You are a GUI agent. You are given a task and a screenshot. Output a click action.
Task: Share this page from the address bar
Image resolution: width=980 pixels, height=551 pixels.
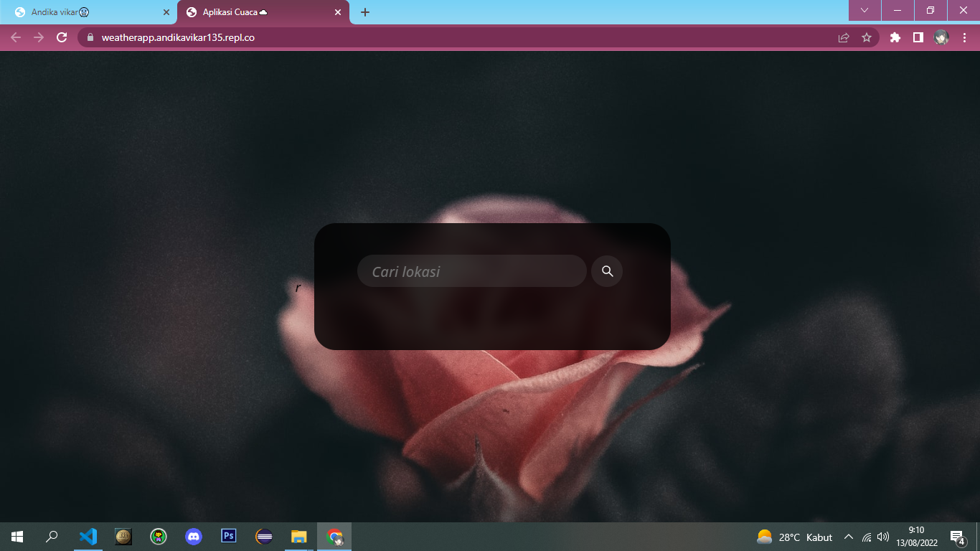click(844, 37)
